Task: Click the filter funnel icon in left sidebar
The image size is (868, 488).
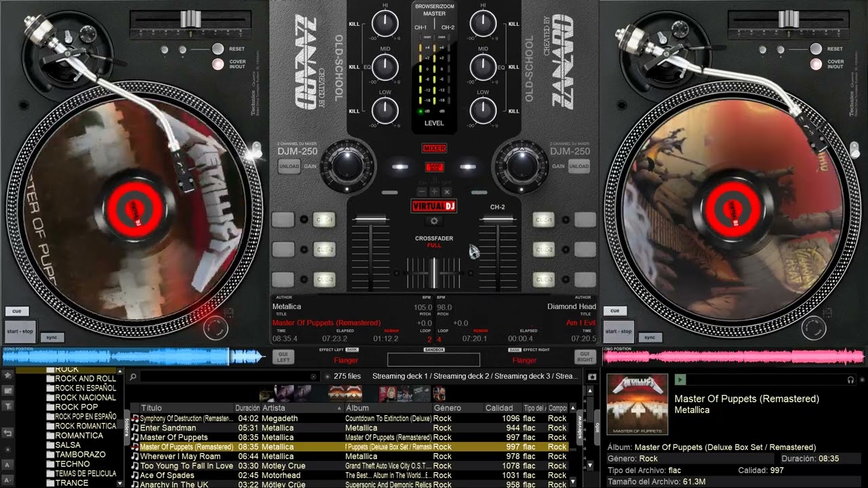Action: [x=7, y=405]
